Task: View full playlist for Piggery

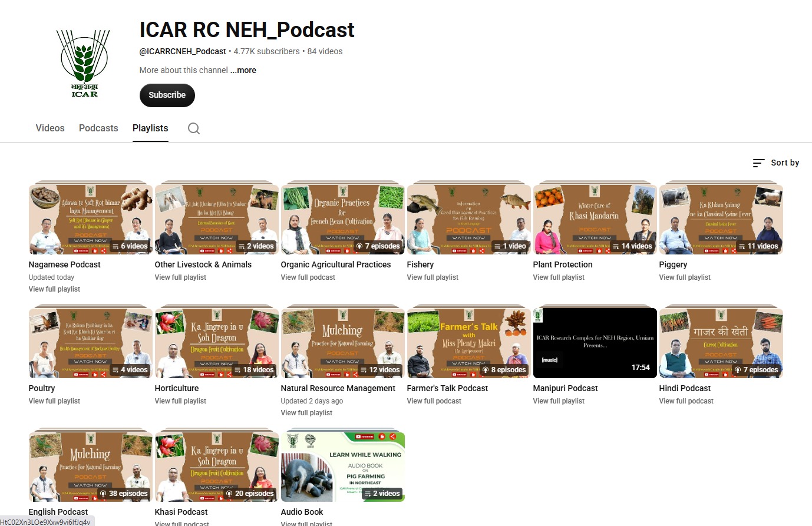Action: pos(685,277)
